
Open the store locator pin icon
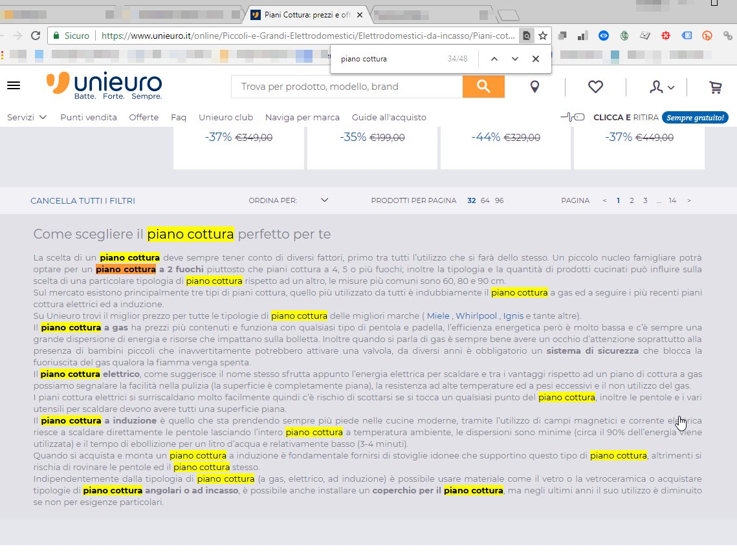point(534,87)
